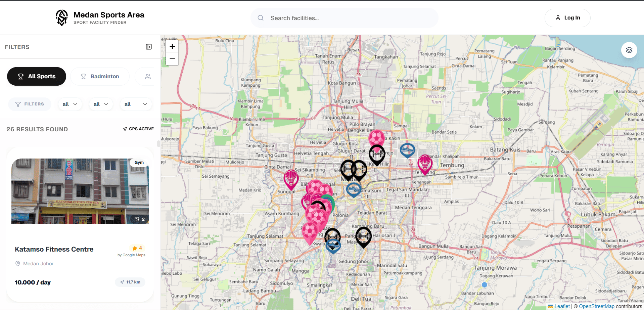
Task: Click the blue shoe marker near Kotamatsum
Action: pos(354,190)
